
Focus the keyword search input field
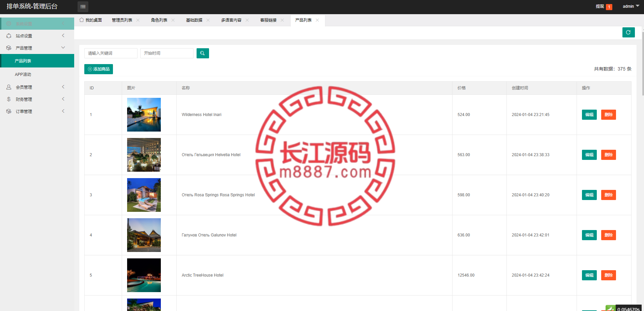click(x=111, y=53)
